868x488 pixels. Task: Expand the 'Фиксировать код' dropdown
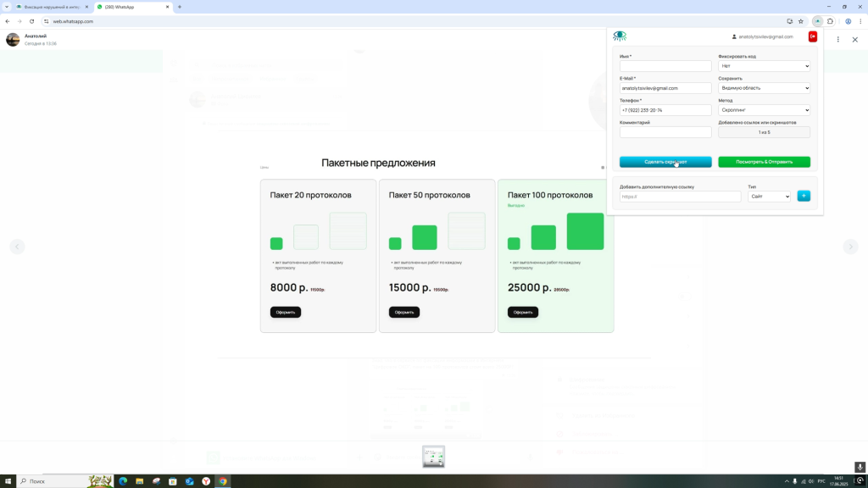pyautogui.click(x=764, y=66)
